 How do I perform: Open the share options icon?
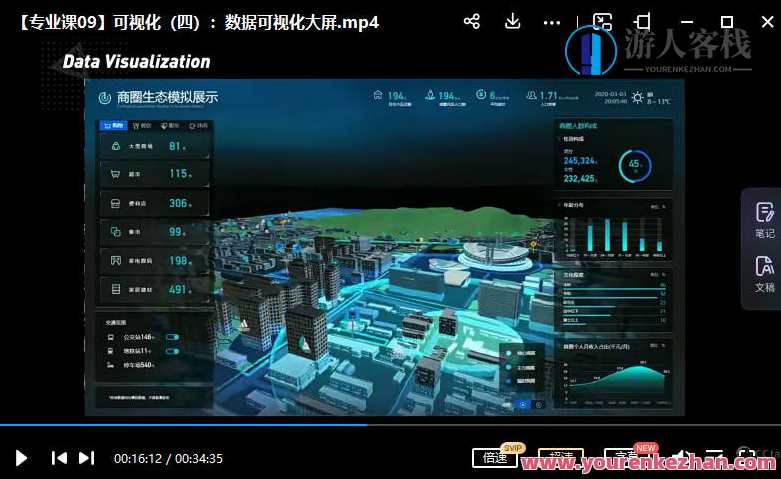(x=472, y=21)
